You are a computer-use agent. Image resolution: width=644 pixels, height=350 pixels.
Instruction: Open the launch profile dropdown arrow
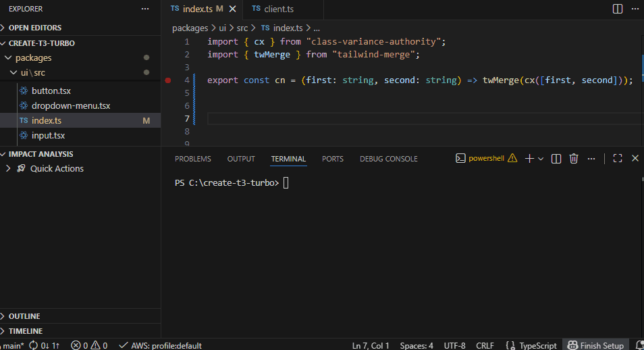(541, 159)
